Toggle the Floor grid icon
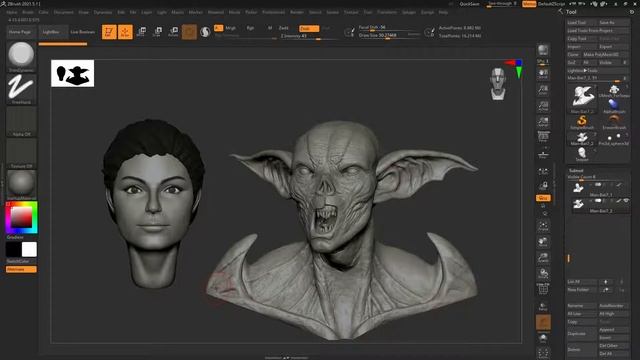 coord(543,154)
